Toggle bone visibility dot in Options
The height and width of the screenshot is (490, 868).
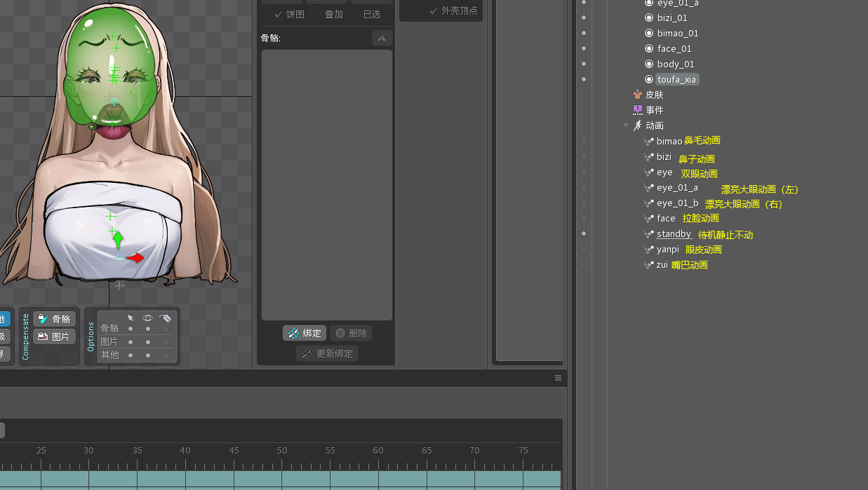pyautogui.click(x=147, y=329)
